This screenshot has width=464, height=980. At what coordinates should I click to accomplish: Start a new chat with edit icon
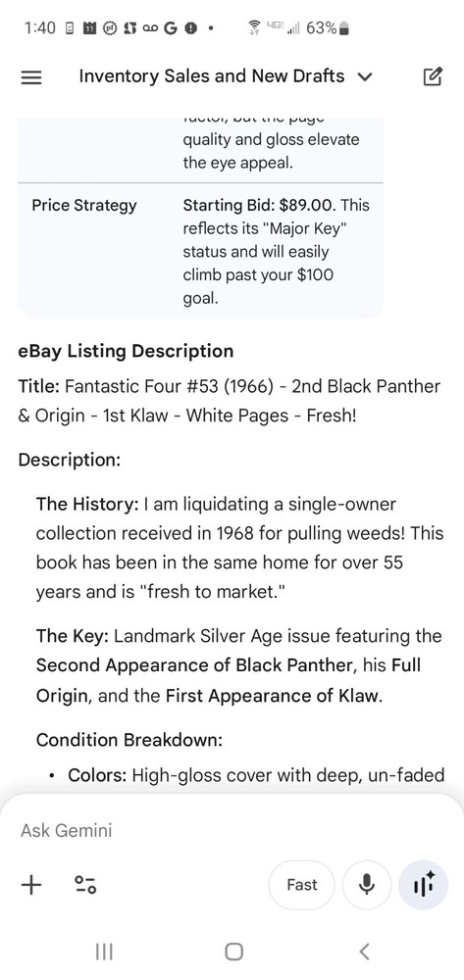[433, 76]
